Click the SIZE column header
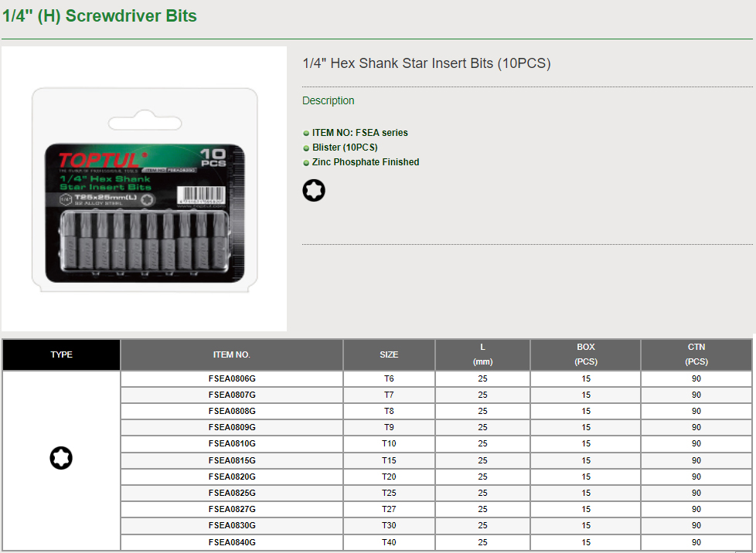The width and height of the screenshot is (756, 553). point(389,355)
